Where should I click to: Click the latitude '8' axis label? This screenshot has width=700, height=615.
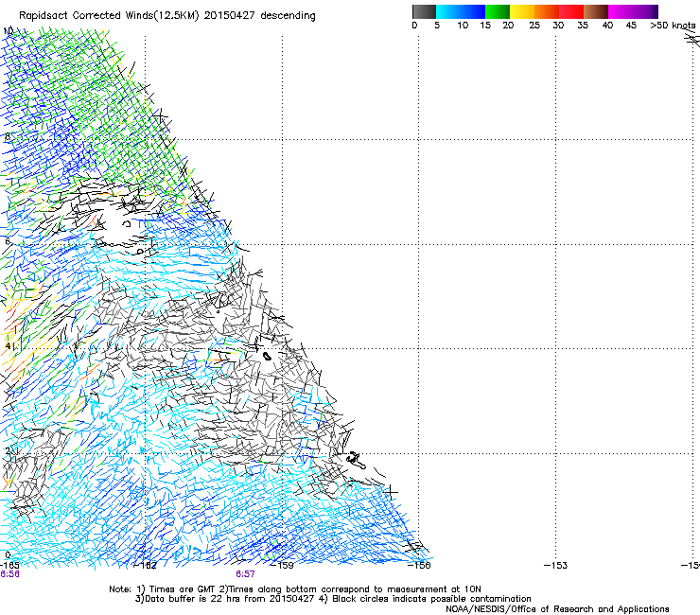(8, 136)
